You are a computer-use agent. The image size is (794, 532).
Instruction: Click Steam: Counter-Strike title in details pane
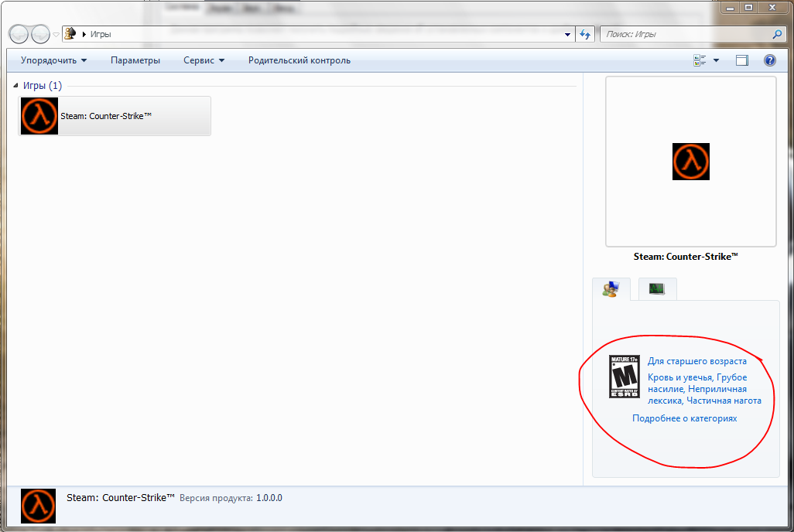click(x=121, y=497)
